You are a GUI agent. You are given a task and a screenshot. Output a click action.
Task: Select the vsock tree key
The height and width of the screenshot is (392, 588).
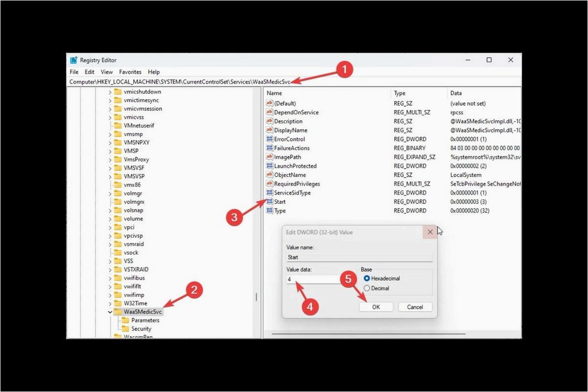coord(131,253)
